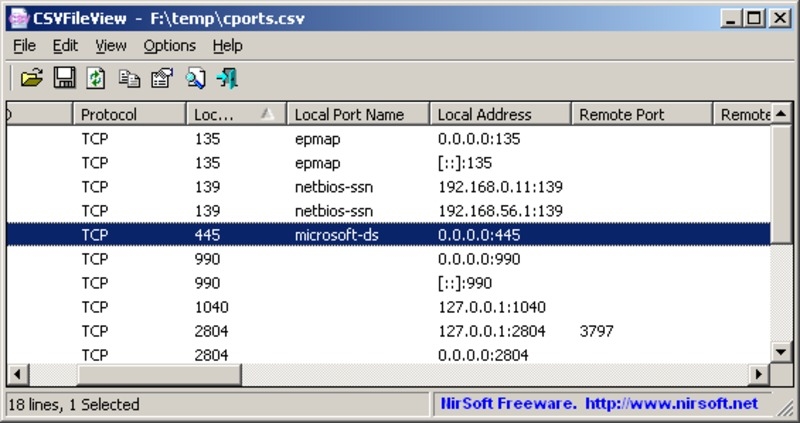Viewport: 800px width, 423px height.
Task: Select the row with address 192.168.0.11:139
Action: click(389, 187)
